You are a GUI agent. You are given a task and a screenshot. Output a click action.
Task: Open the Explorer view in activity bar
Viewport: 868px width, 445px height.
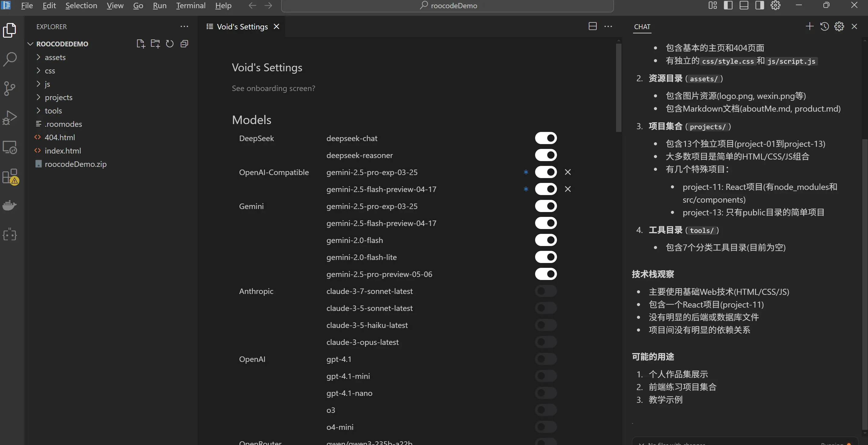(x=9, y=30)
